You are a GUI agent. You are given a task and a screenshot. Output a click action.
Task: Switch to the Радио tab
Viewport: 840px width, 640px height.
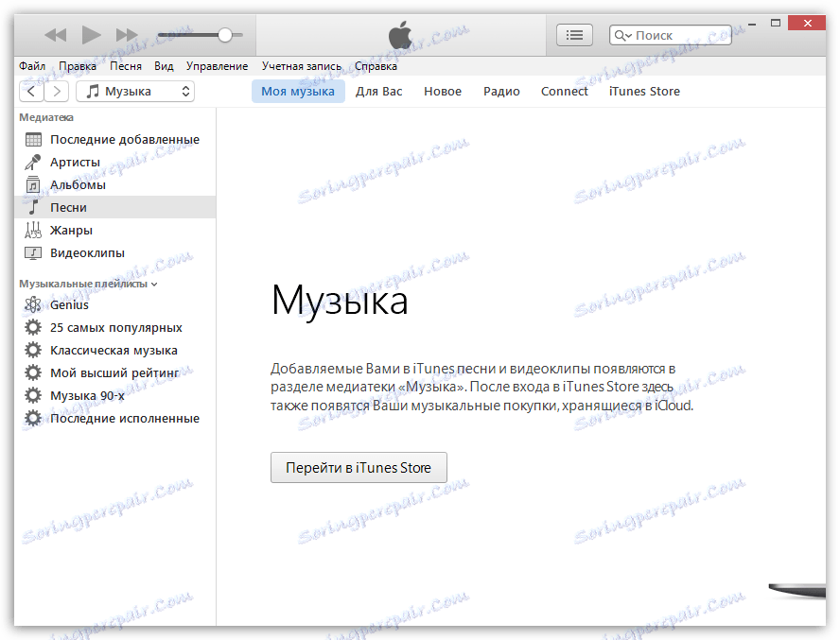coord(501,91)
